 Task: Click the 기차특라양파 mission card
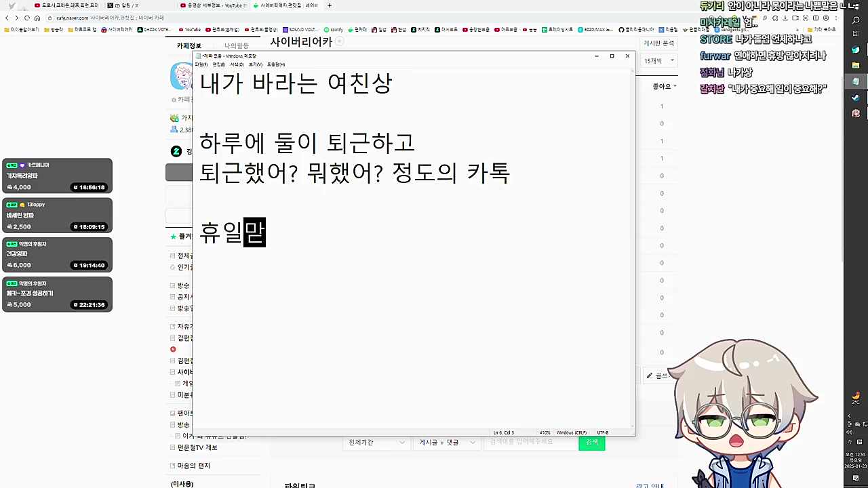(57, 176)
